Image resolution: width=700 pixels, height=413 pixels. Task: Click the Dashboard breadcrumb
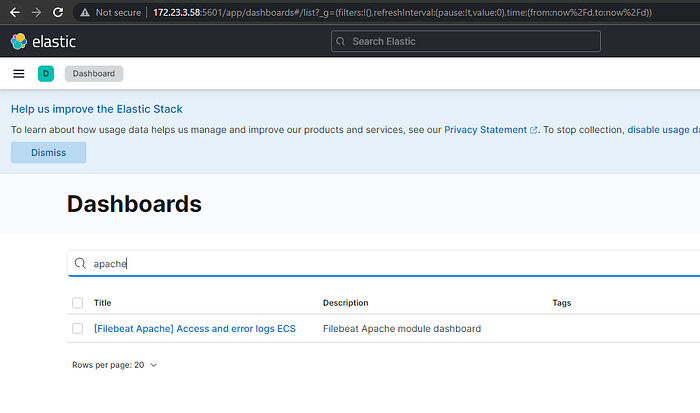click(94, 74)
